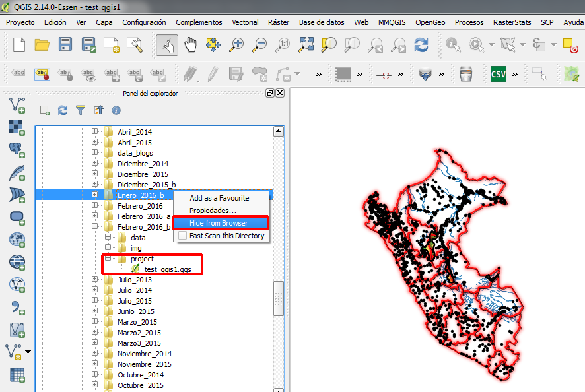The height and width of the screenshot is (392, 585).
Task: Activate the Pan Map tool
Action: [189, 45]
